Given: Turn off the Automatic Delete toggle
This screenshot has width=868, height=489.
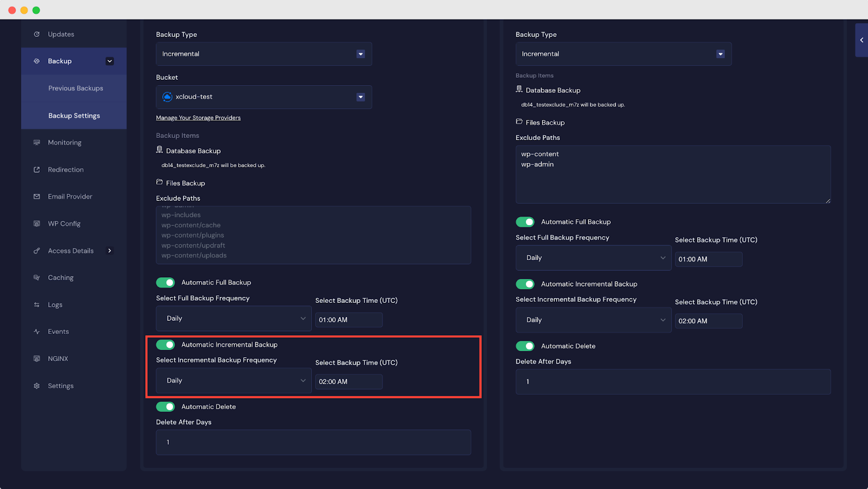Looking at the screenshot, I should tap(165, 406).
